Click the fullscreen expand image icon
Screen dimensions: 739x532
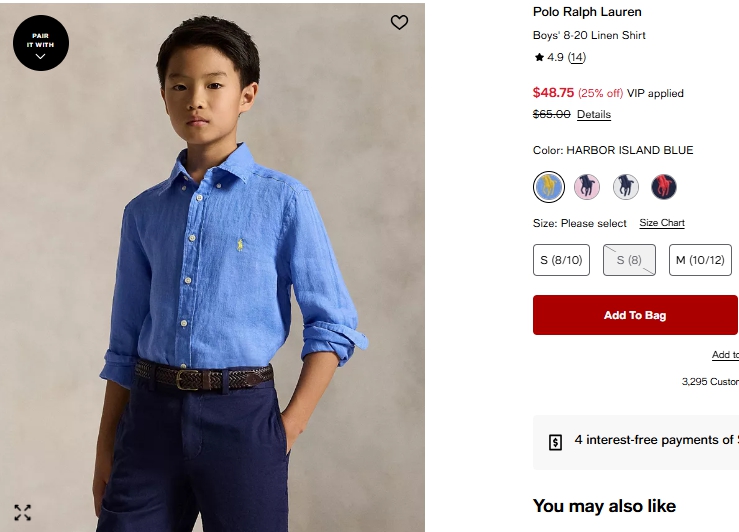[22, 513]
